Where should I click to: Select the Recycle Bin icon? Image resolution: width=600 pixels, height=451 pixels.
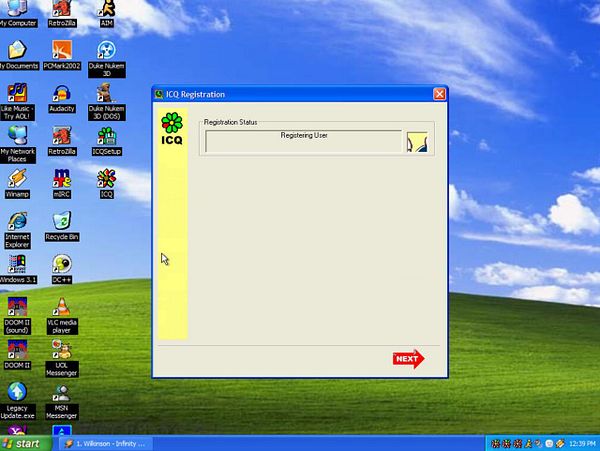(x=62, y=227)
